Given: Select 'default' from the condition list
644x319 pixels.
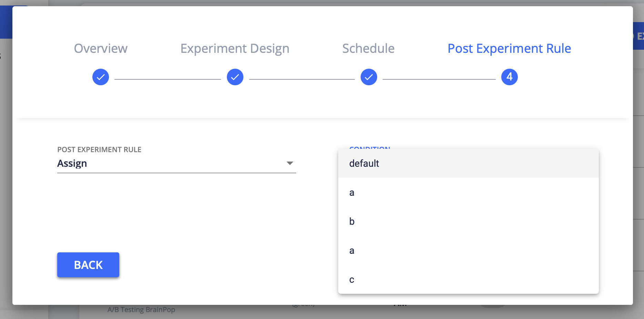Looking at the screenshot, I should (364, 163).
